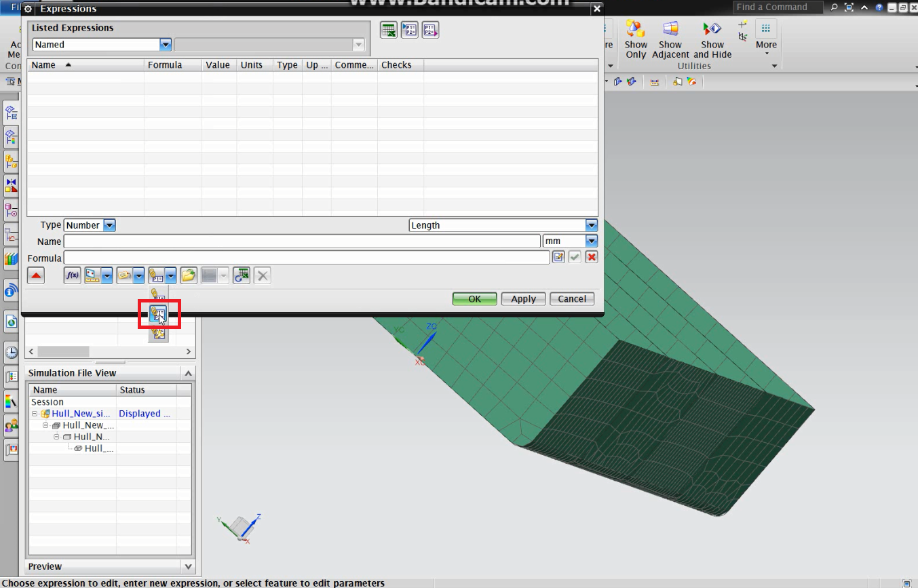Open the Roles sidebar tab
Image resolution: width=918 pixels, height=588 pixels.
pos(12,425)
